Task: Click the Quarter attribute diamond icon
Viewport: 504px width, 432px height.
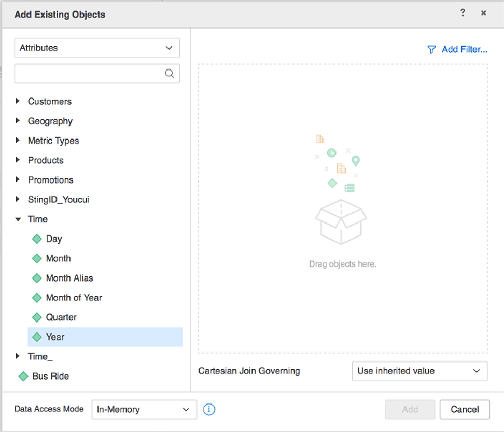Action: click(37, 317)
